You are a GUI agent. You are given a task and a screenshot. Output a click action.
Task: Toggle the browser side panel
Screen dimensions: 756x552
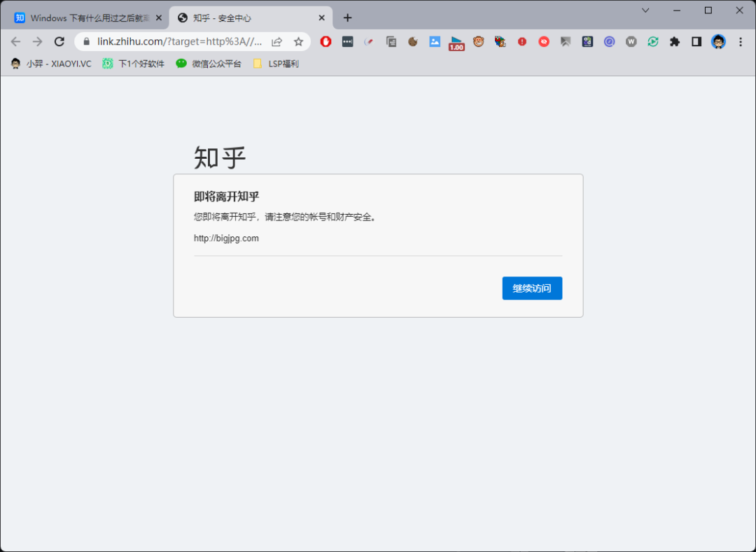(696, 42)
